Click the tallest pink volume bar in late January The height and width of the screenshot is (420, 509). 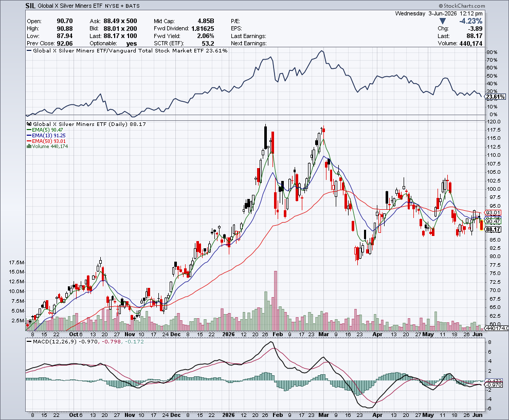(276, 301)
